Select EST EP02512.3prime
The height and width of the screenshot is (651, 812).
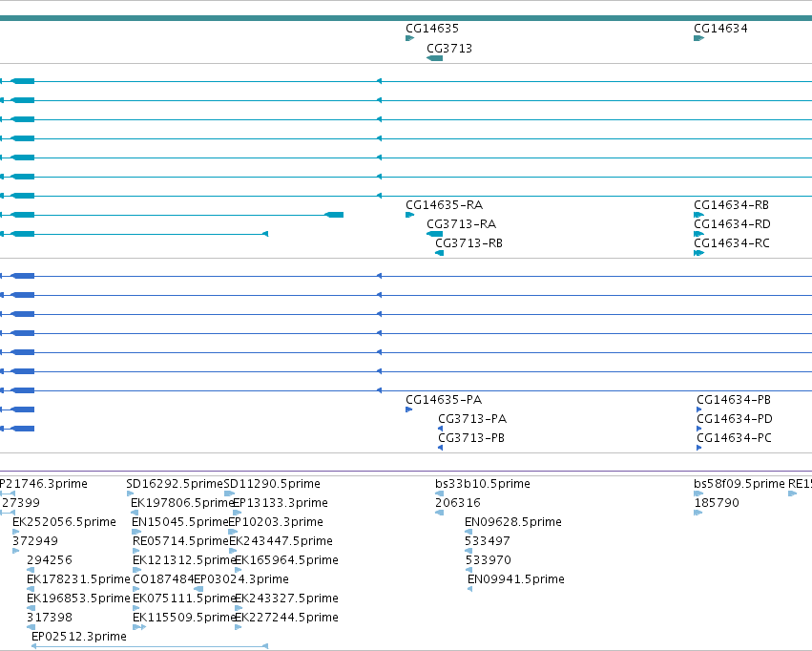78,637
